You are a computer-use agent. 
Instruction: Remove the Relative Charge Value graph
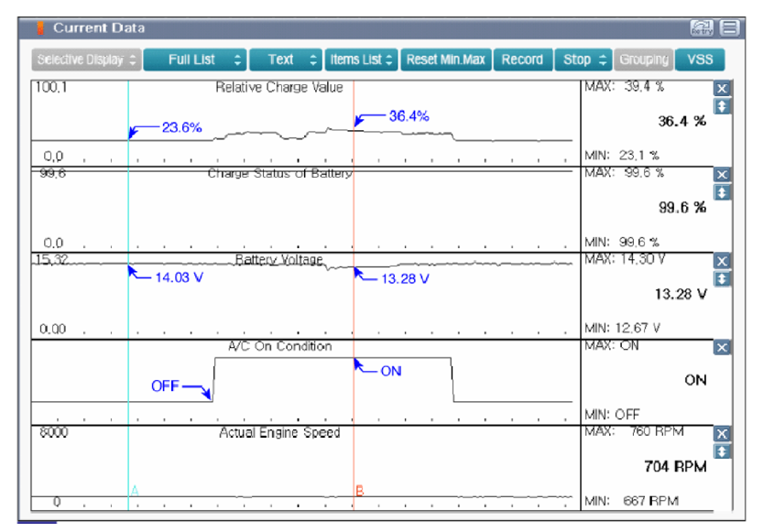pos(722,89)
